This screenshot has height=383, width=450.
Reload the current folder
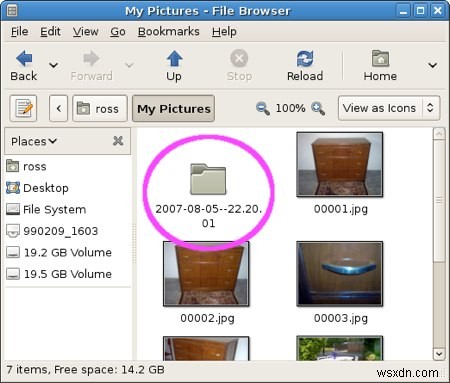click(305, 65)
